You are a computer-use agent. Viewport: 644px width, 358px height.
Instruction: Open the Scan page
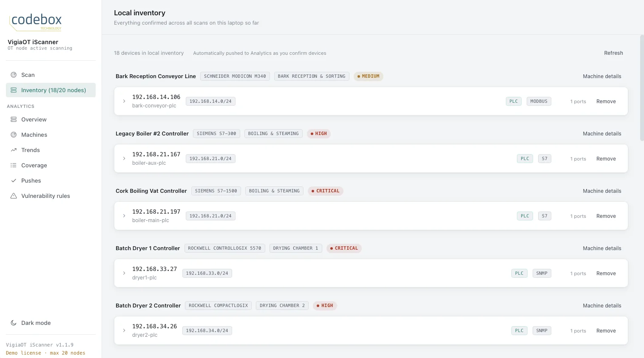click(x=51, y=75)
